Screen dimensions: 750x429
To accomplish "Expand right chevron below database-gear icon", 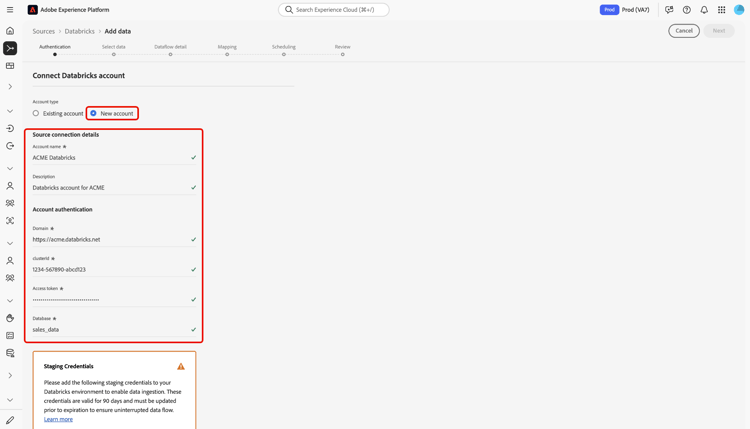I will click(x=10, y=375).
